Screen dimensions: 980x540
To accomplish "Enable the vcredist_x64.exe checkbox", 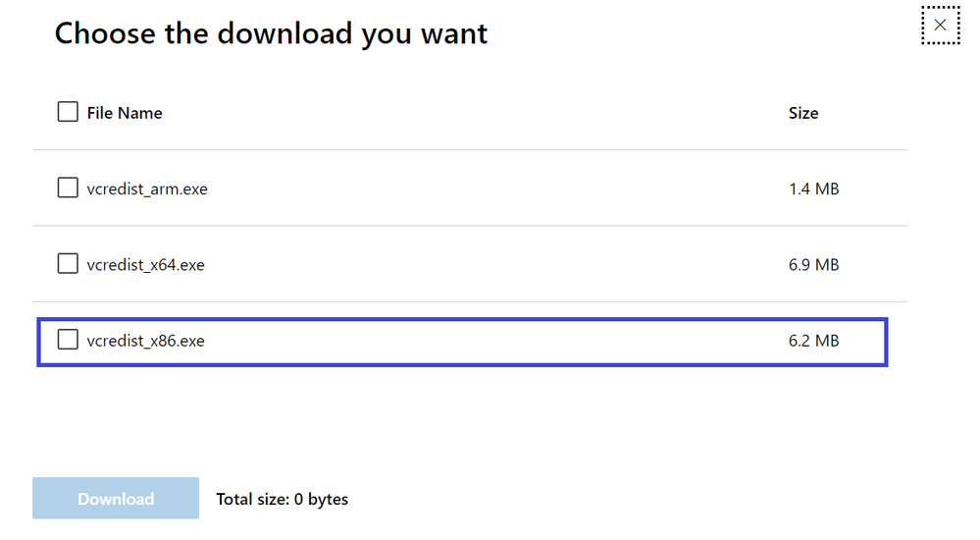I will pyautogui.click(x=68, y=264).
